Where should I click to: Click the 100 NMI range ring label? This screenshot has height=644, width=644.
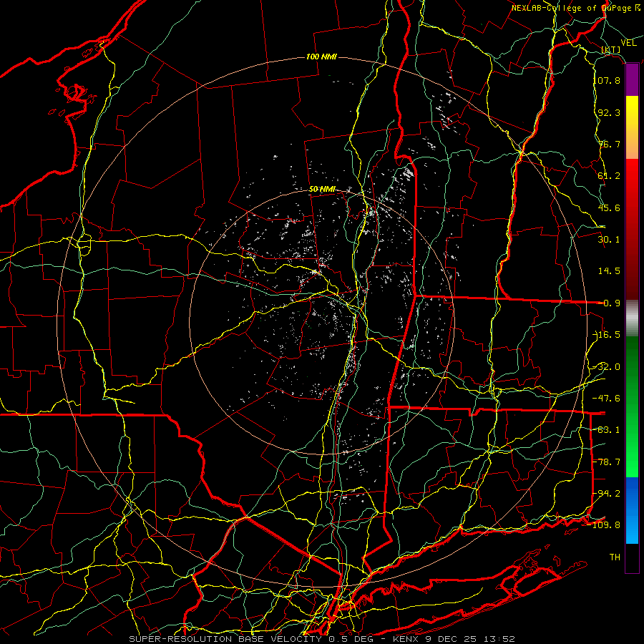point(321,57)
